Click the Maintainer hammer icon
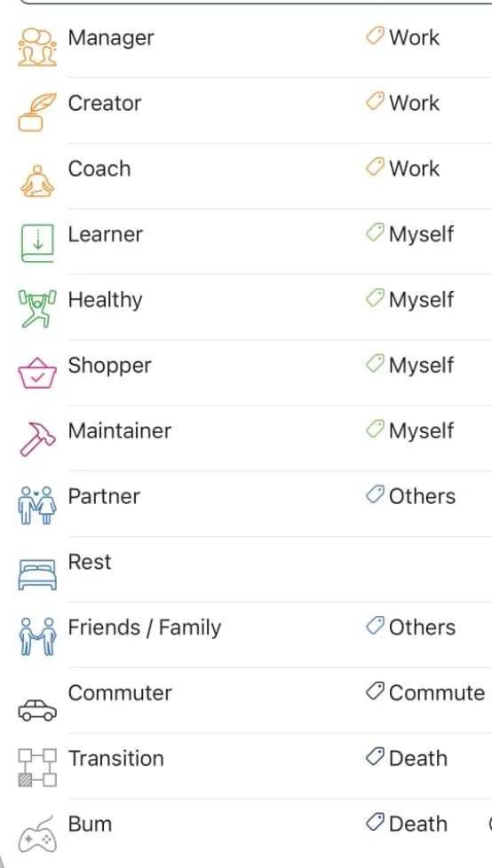This screenshot has width=492, height=868. (x=37, y=438)
